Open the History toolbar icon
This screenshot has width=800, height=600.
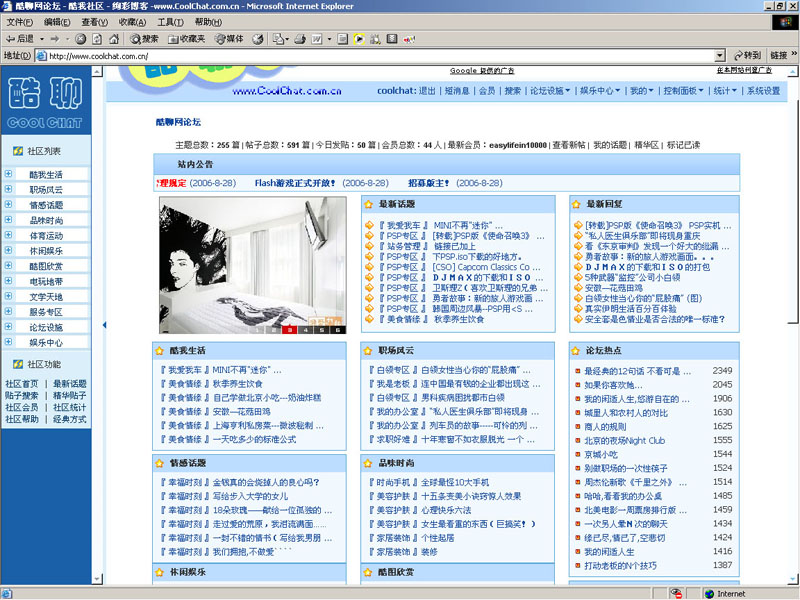click(258, 39)
